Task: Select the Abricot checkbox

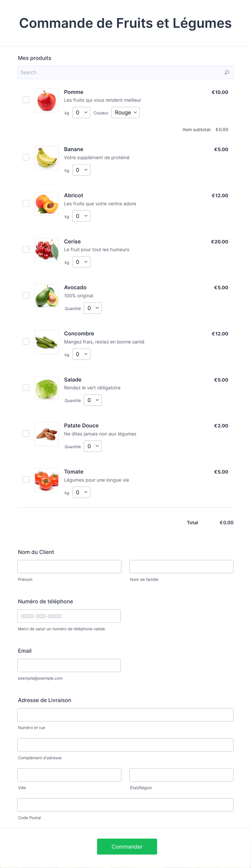Action: 26,203
